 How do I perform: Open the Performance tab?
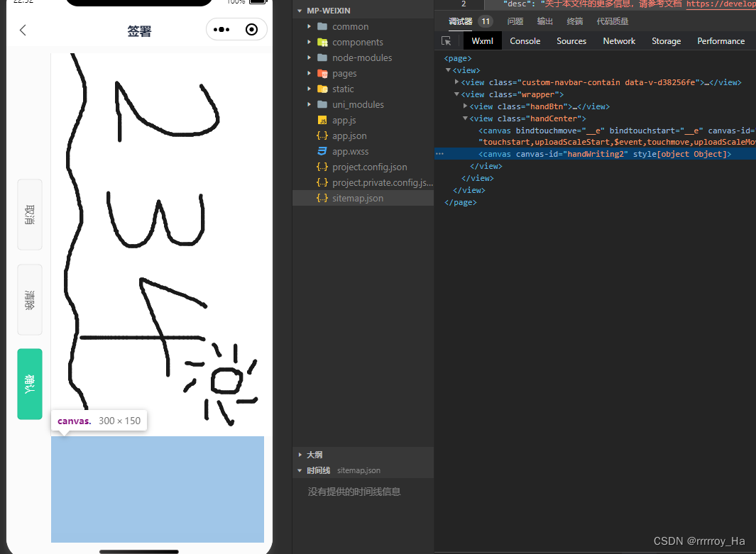tap(721, 41)
